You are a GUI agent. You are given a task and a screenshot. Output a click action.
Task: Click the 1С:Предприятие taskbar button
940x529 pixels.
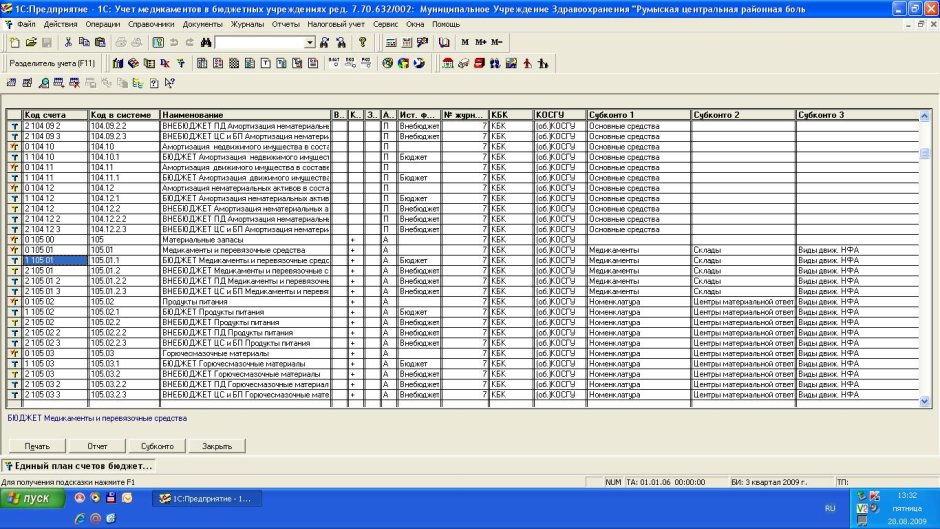coord(207,498)
